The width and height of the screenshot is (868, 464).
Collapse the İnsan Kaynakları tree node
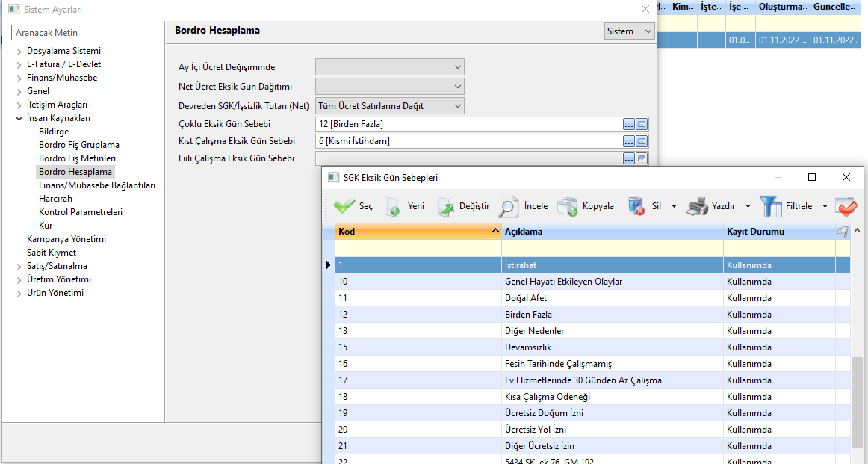pyautogui.click(x=19, y=118)
